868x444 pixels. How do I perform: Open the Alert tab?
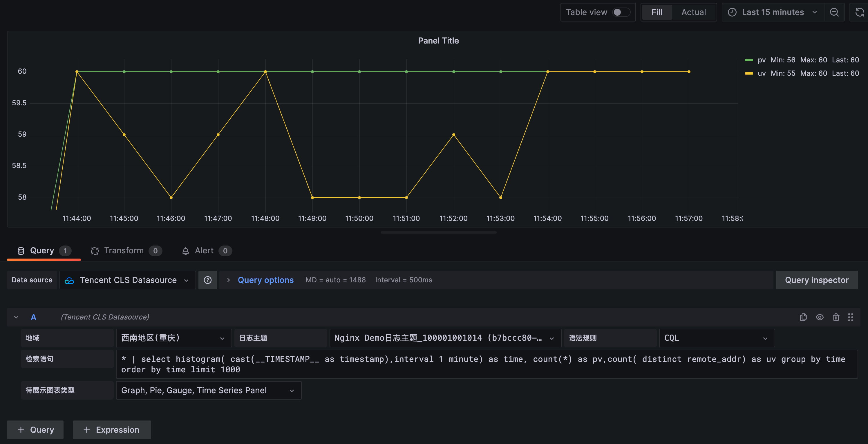tap(204, 250)
